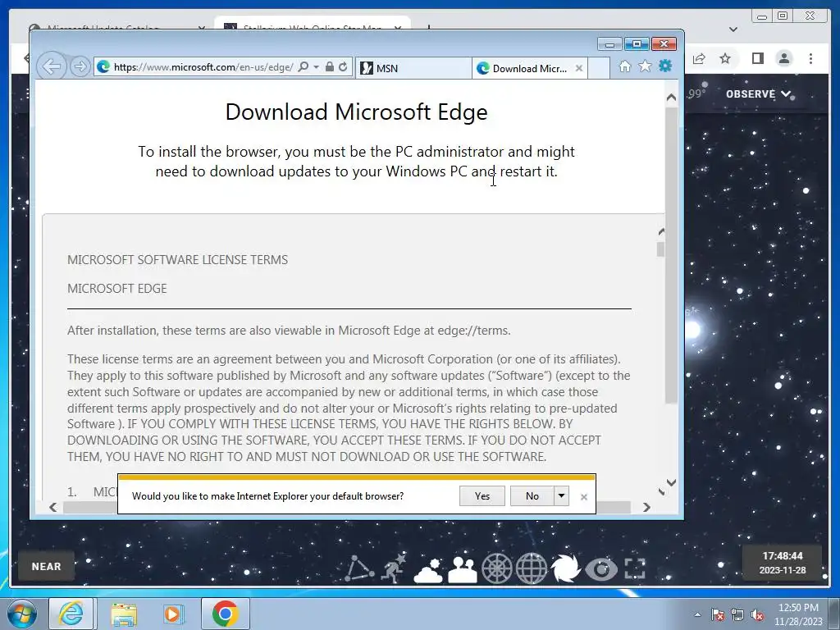Expand the OBSERVE dropdown in Stellarium
The height and width of the screenshot is (630, 840).
pos(758,94)
